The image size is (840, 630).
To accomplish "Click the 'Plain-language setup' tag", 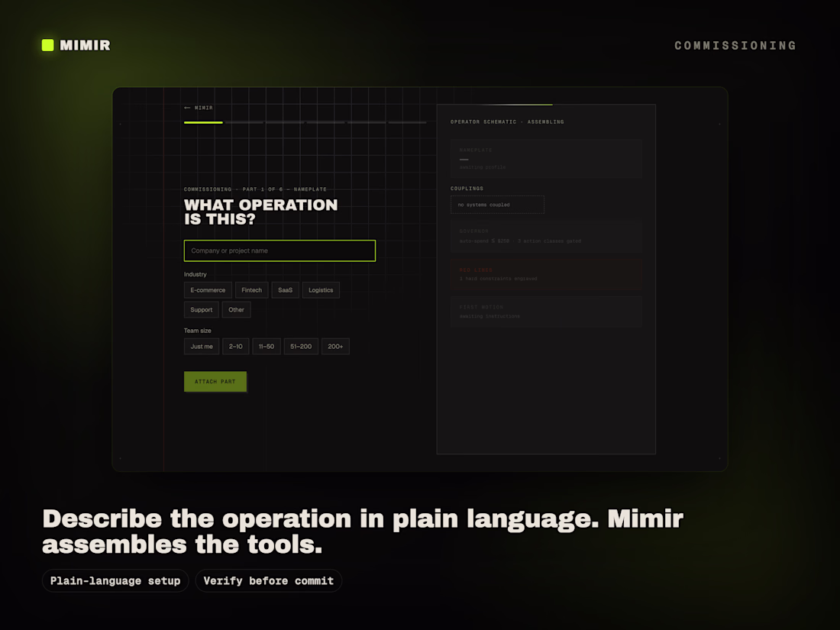I will [x=115, y=580].
